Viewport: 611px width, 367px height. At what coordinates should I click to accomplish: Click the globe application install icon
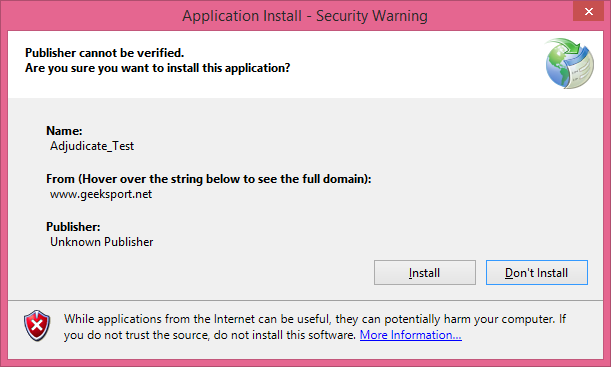point(569,63)
